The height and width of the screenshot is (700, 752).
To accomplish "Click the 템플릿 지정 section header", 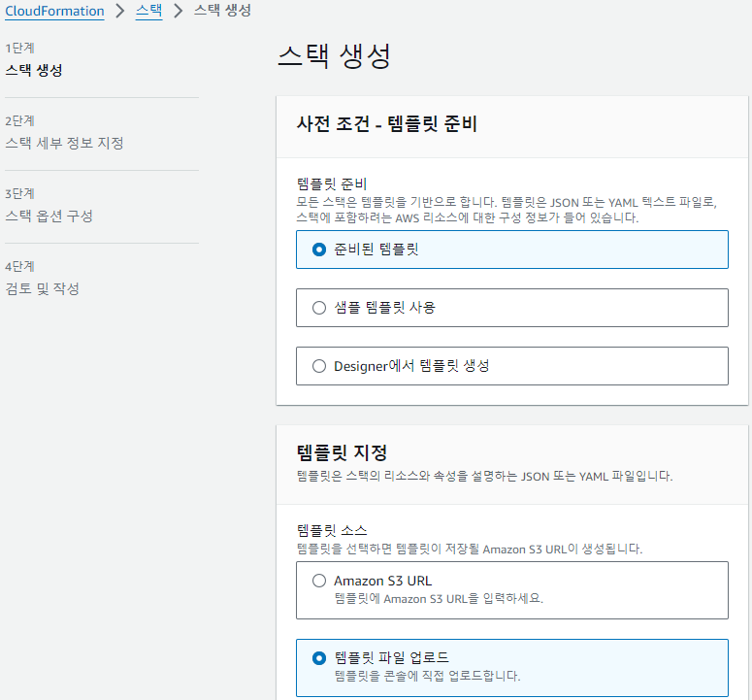I will (x=342, y=452).
